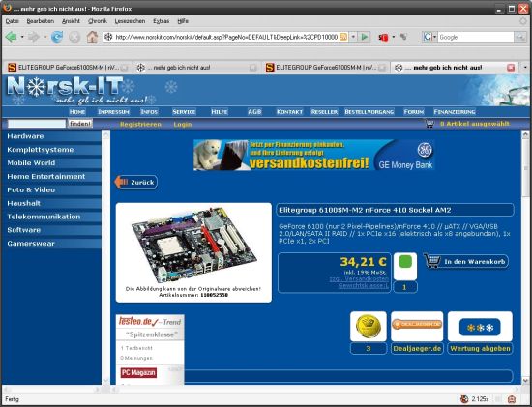Click the Stop loading icon

point(74,37)
